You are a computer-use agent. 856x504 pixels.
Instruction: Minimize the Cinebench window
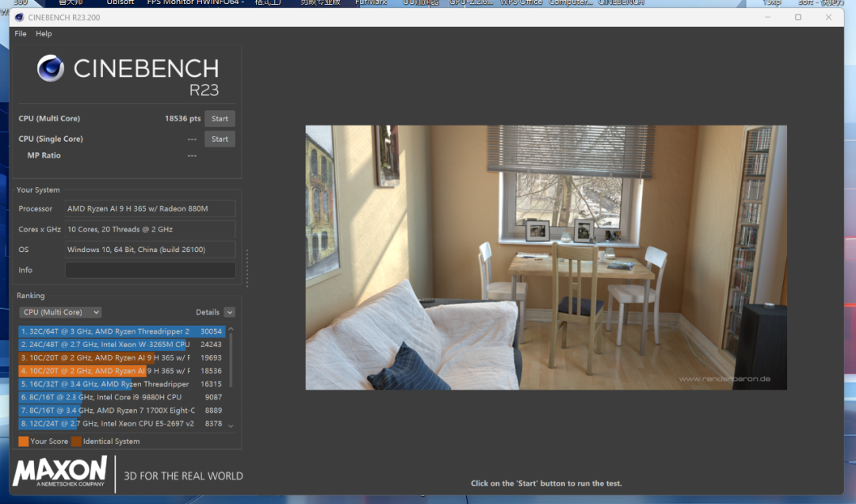[x=767, y=17]
